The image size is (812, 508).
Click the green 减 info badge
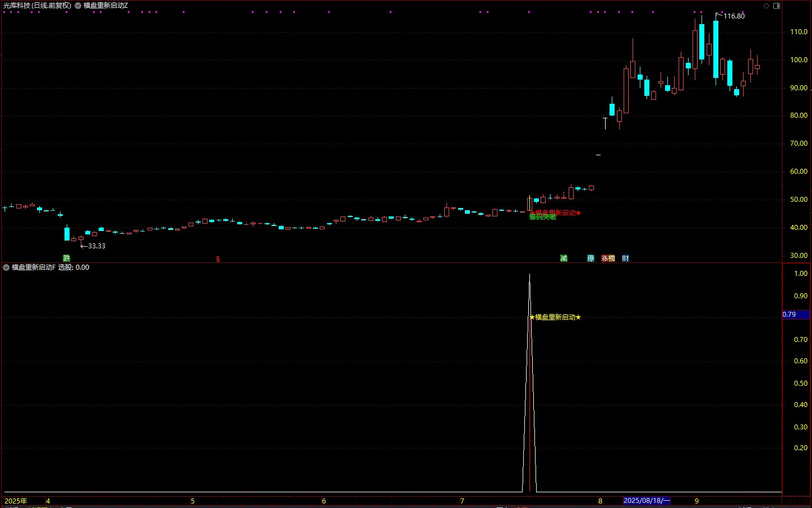[x=564, y=258]
